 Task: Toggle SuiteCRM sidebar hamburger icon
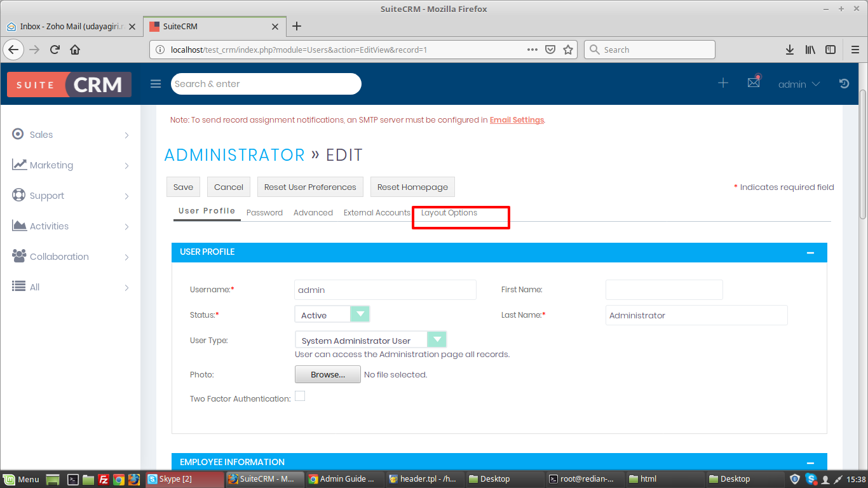(156, 84)
